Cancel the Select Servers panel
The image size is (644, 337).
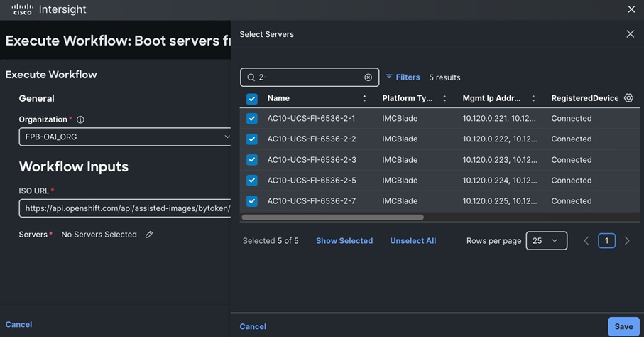point(253,326)
